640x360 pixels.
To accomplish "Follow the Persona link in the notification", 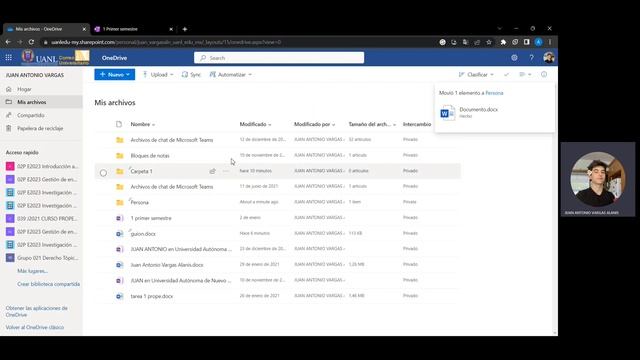I will coord(494,93).
